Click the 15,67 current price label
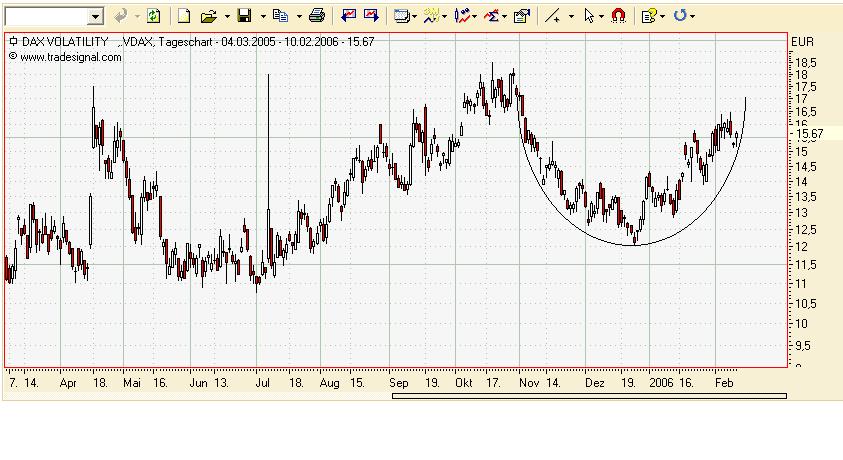The image size is (843, 460). tap(810, 134)
